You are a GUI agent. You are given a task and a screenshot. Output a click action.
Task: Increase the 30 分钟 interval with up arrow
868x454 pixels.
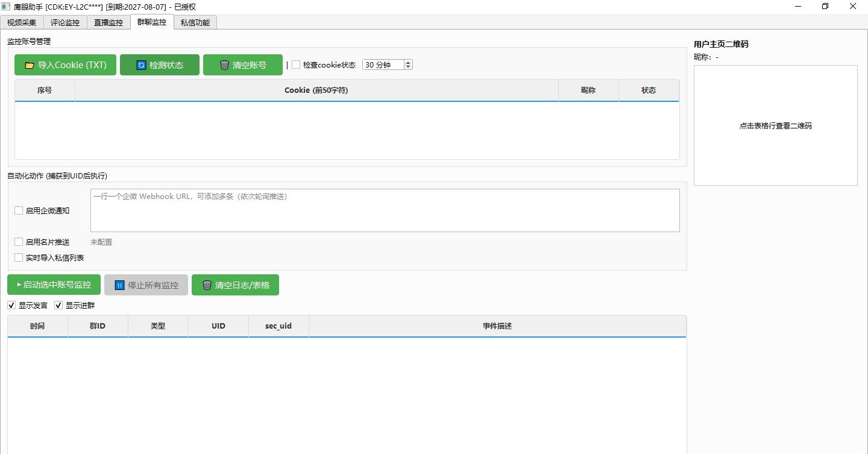408,63
